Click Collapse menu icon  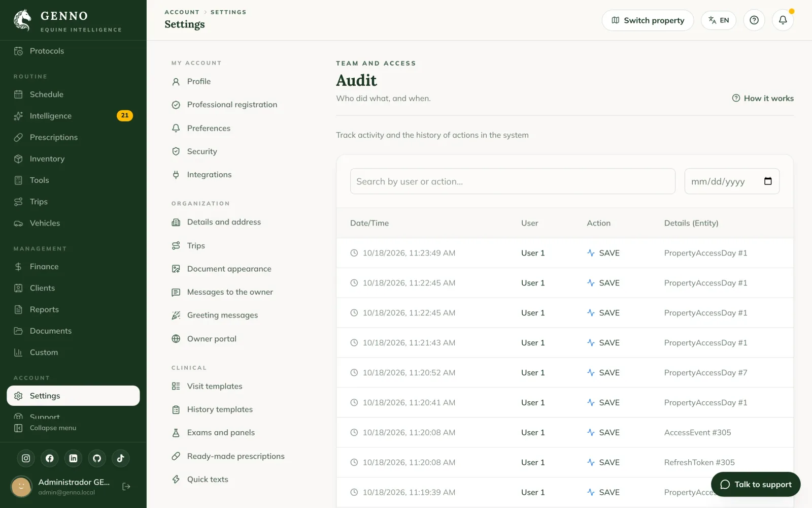[x=18, y=428]
